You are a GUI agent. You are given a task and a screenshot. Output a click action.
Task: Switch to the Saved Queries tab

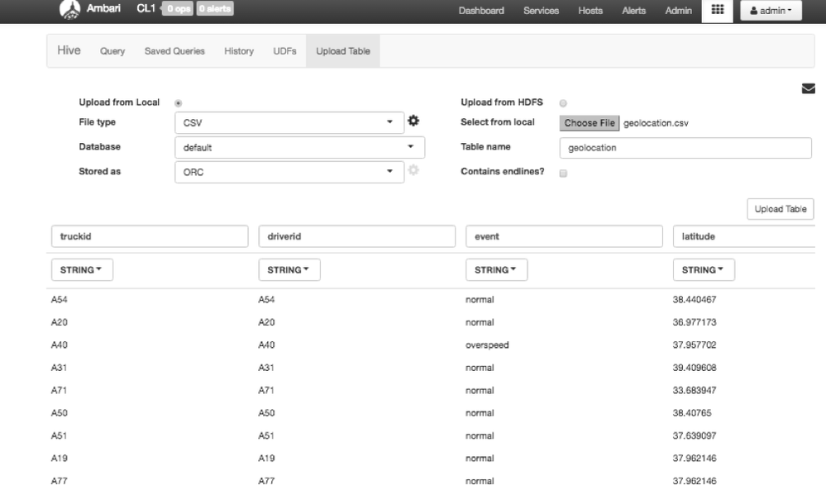pos(174,51)
